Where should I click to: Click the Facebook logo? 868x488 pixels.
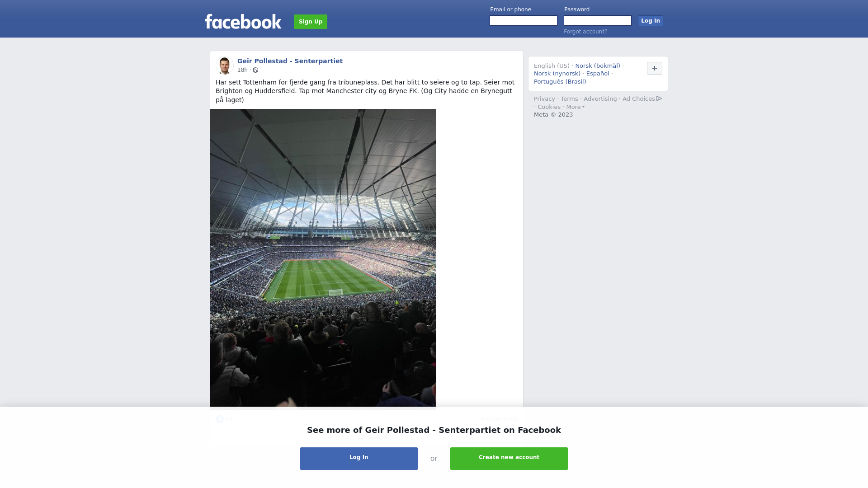(x=243, y=21)
